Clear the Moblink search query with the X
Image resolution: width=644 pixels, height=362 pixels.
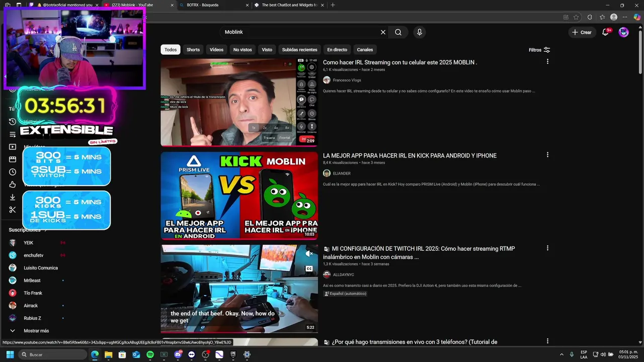[383, 32]
